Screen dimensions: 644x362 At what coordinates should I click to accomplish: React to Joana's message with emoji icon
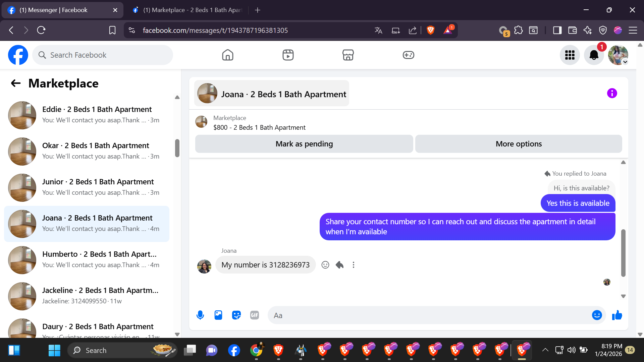pos(325,265)
